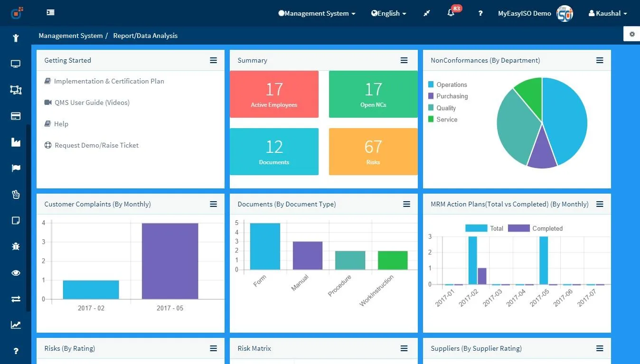Open the flag icon in sidebar

[x=16, y=168]
